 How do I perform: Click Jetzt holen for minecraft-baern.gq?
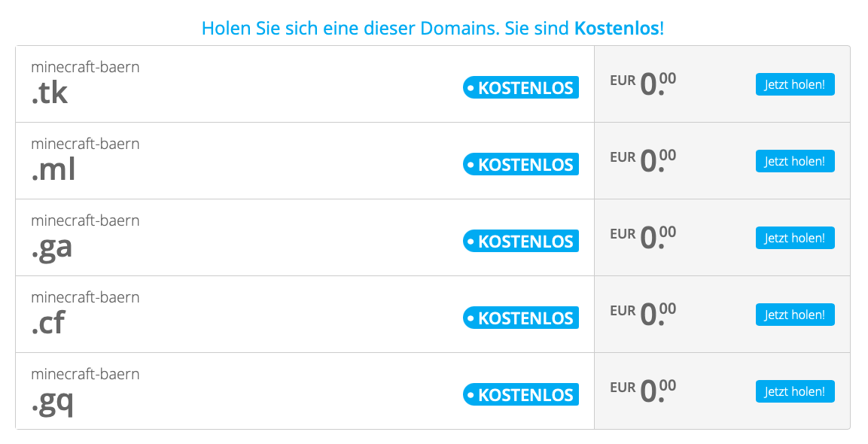click(x=795, y=391)
